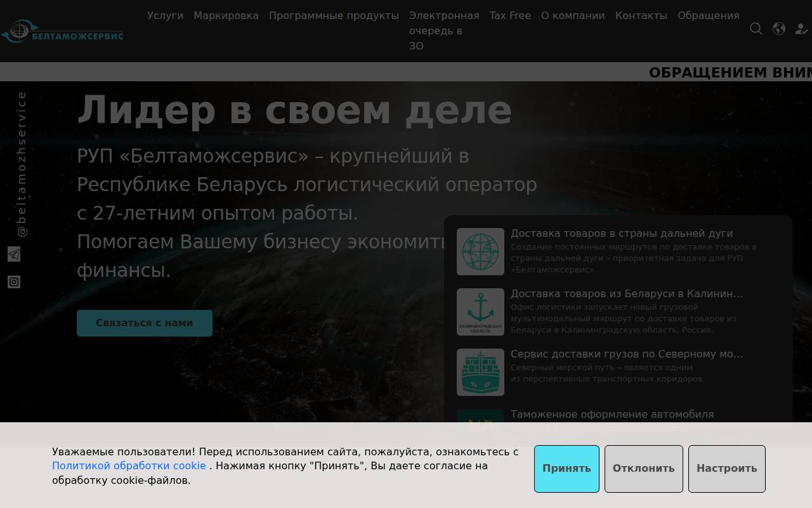
Task: Open Таможенное оформление автомобиля news item
Action: tap(612, 415)
